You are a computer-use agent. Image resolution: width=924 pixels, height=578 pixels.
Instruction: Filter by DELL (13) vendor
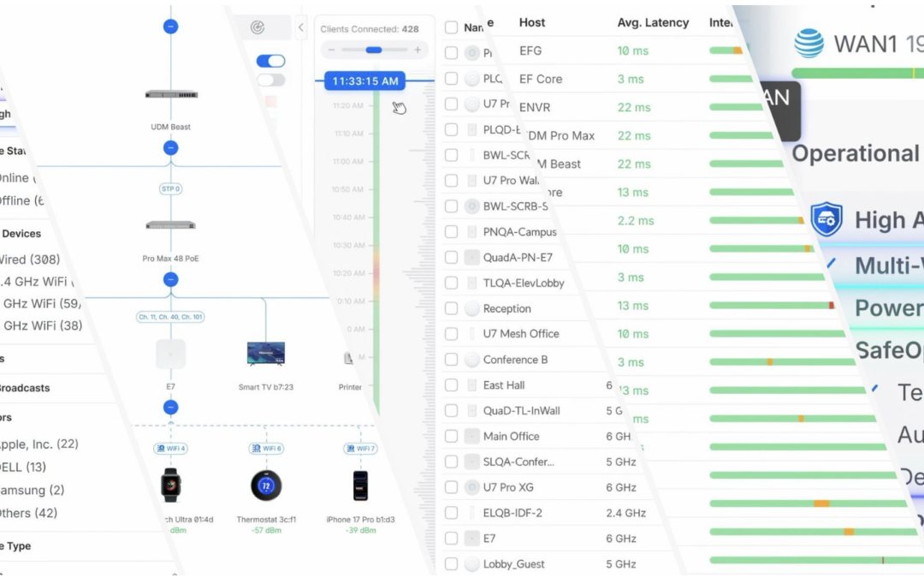coord(23,468)
